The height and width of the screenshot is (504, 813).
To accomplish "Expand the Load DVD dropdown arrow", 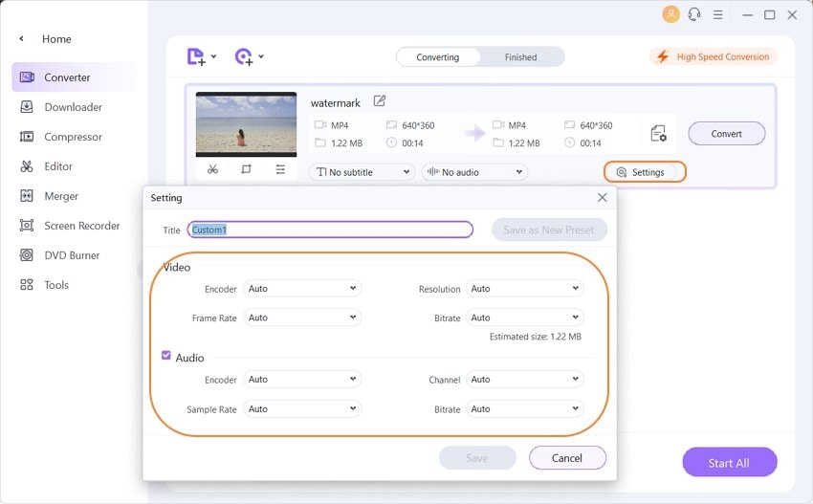I will point(261,56).
